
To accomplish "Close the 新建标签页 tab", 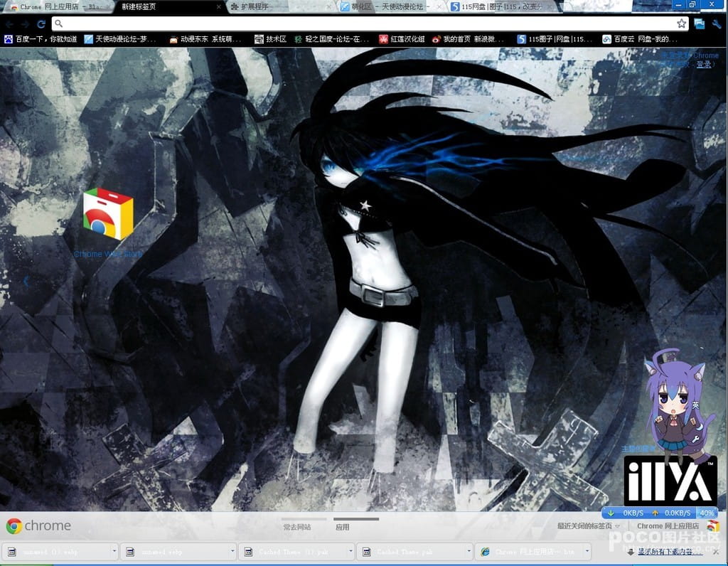I will coord(219,7).
